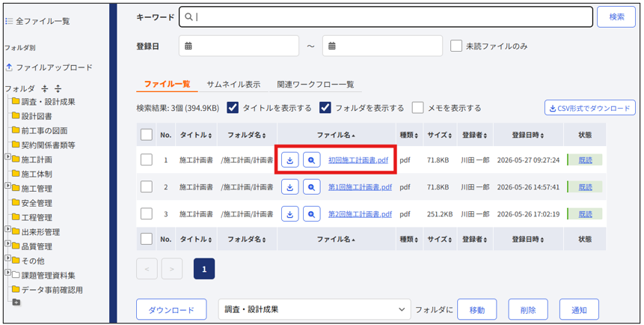Click folder icon for 安全管理

click(16, 203)
